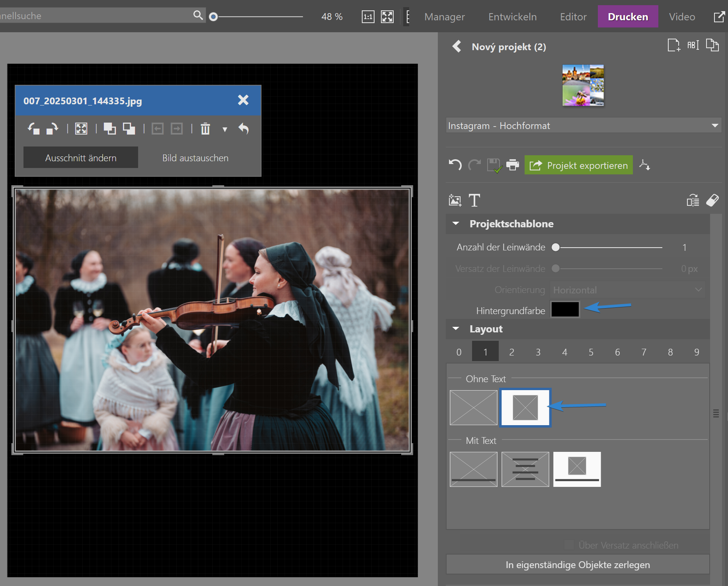Image resolution: width=728 pixels, height=586 pixels.
Task: Select the bordered layout without text
Action: coord(525,407)
